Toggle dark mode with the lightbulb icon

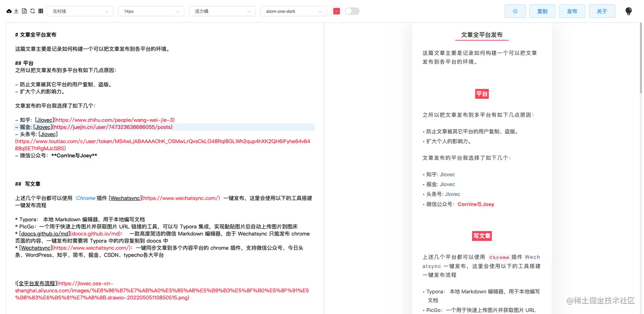click(x=628, y=11)
